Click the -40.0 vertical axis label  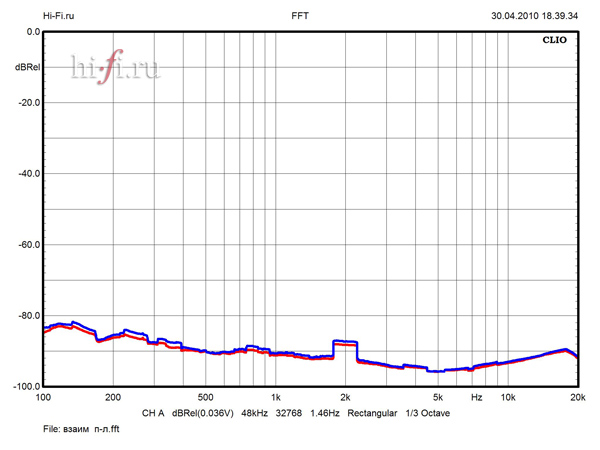point(27,174)
